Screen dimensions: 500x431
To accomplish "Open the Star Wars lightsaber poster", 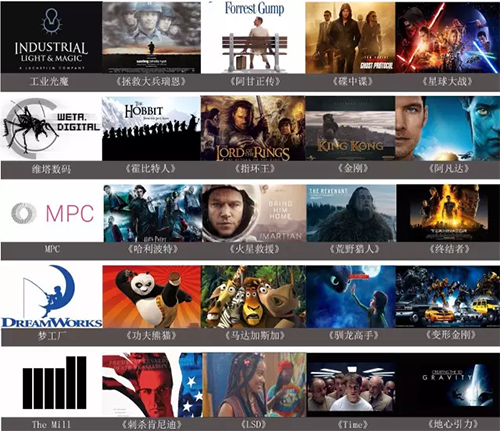I will coord(447,37).
